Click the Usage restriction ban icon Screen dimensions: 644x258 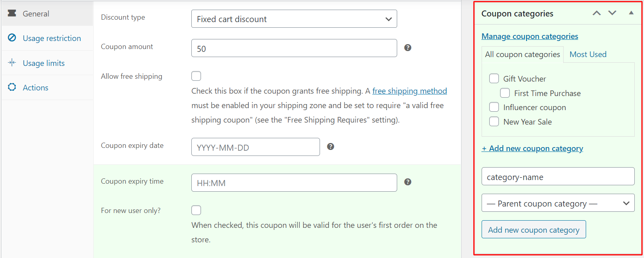(x=12, y=38)
